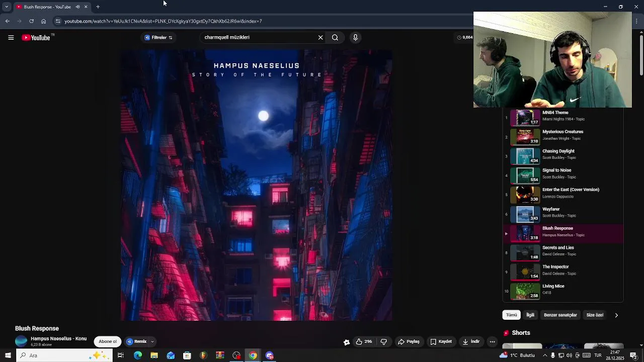Play Enter the East (Cover Version)
Image resolution: width=644 pixels, height=362 pixels.
pos(563,195)
